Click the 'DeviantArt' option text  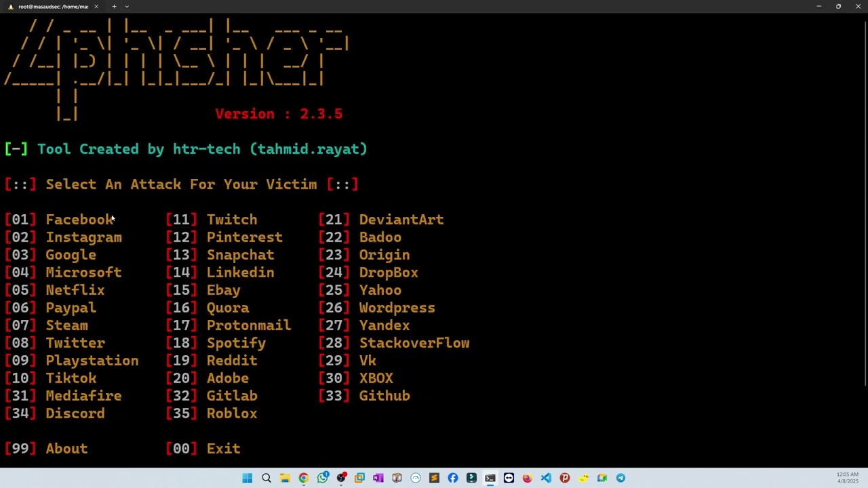(401, 220)
